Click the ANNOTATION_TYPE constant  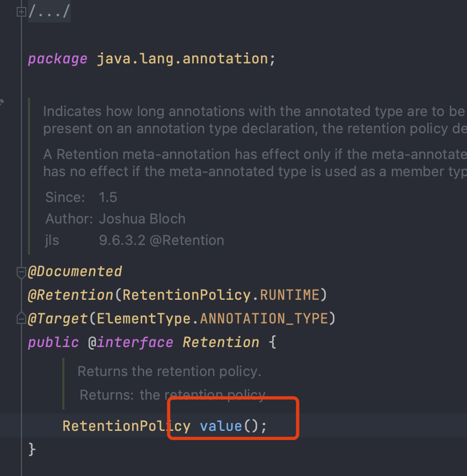[264, 319]
